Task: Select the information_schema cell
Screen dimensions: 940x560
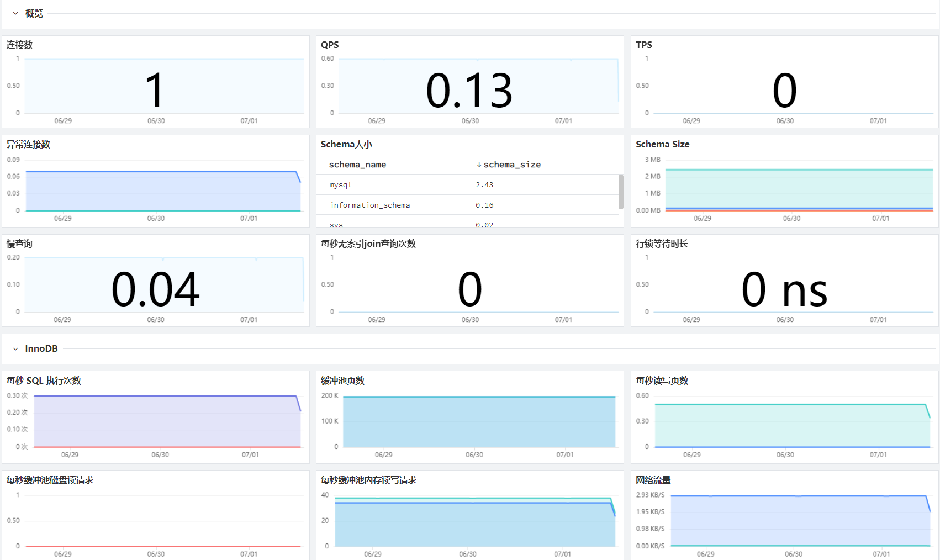Action: point(369,205)
